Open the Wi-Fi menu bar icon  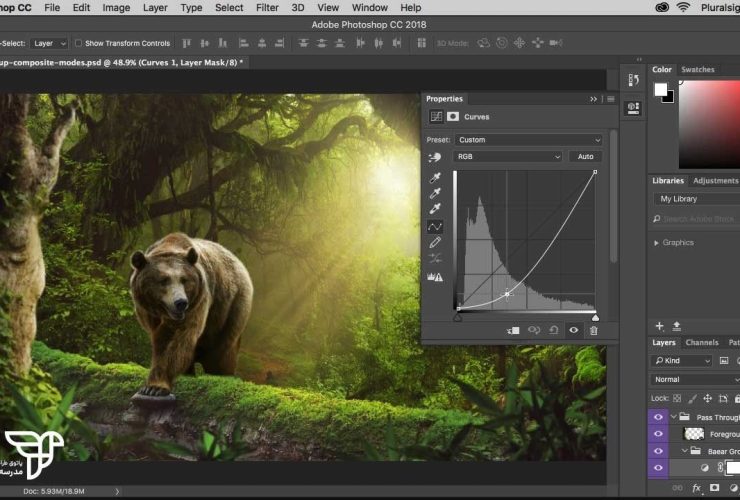coord(683,8)
